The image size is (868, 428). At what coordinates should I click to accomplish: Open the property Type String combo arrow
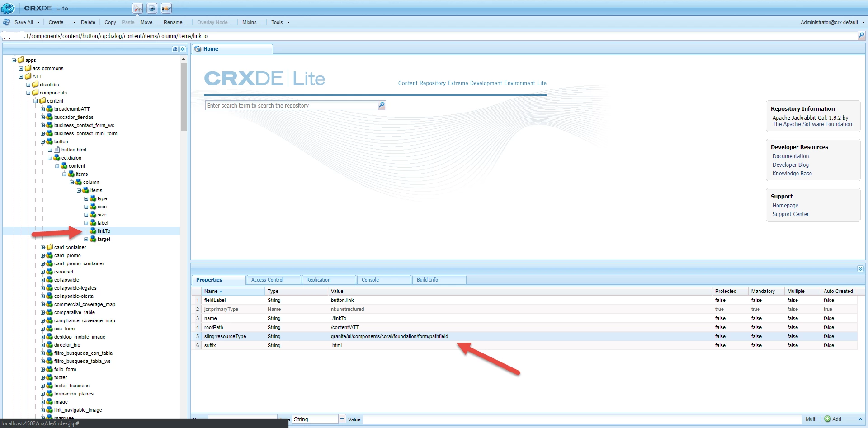pyautogui.click(x=342, y=419)
